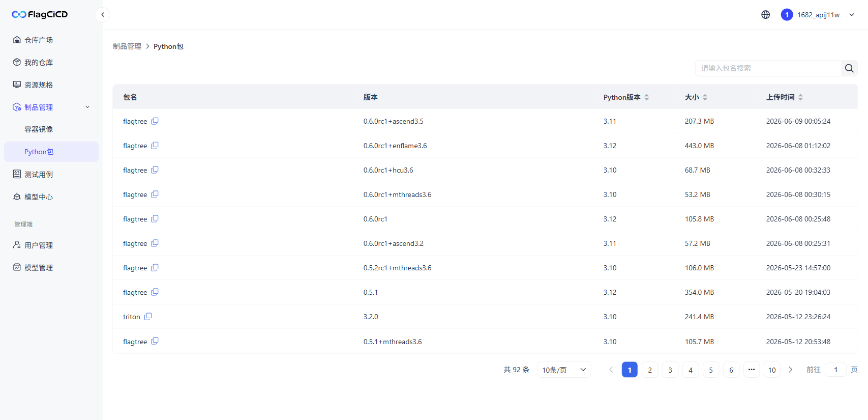
Task: Click the username 1682_apij11w
Action: [x=819, y=15]
